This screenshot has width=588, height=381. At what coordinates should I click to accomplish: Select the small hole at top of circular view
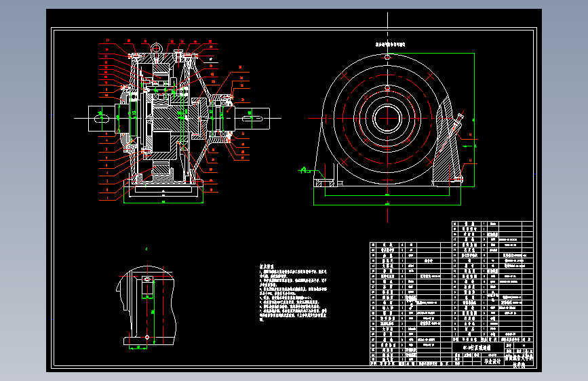387,58
